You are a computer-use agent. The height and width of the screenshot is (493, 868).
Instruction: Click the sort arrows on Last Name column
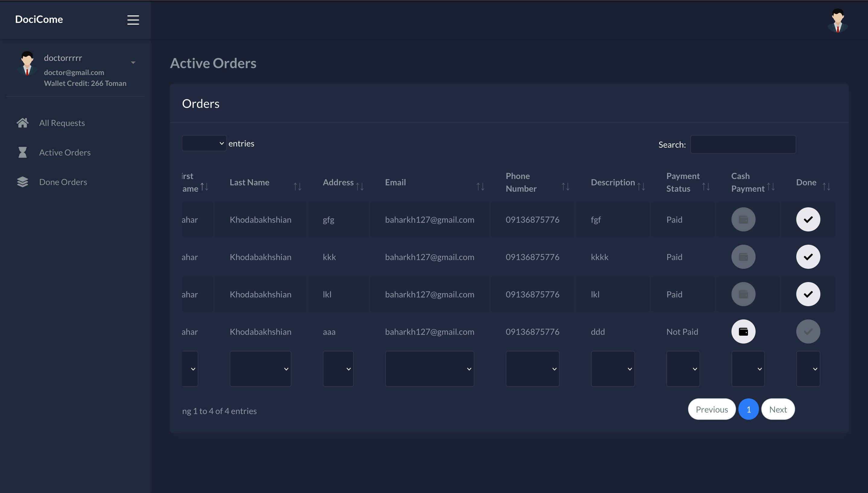297,187
